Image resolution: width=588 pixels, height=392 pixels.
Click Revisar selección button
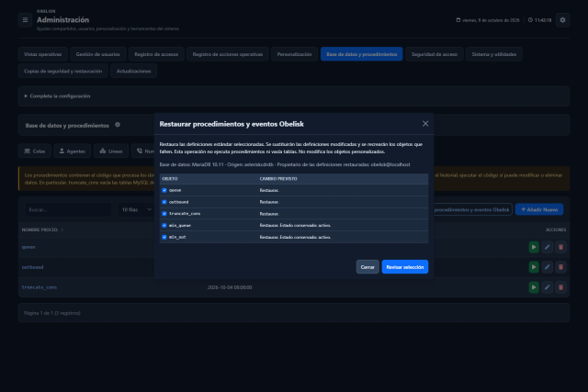tap(405, 267)
